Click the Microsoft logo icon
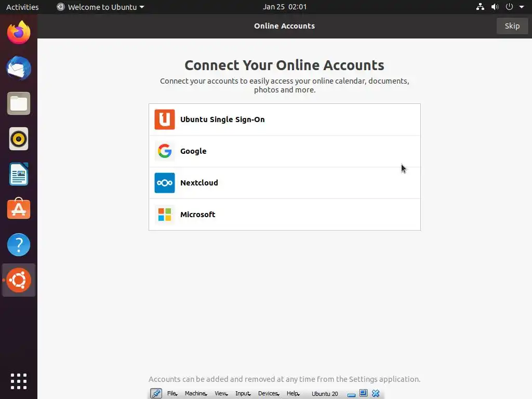532x399 pixels. [x=165, y=215]
